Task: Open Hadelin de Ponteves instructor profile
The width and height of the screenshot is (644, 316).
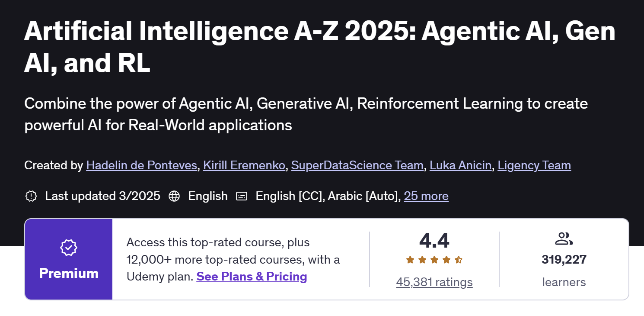Action: 141,165
